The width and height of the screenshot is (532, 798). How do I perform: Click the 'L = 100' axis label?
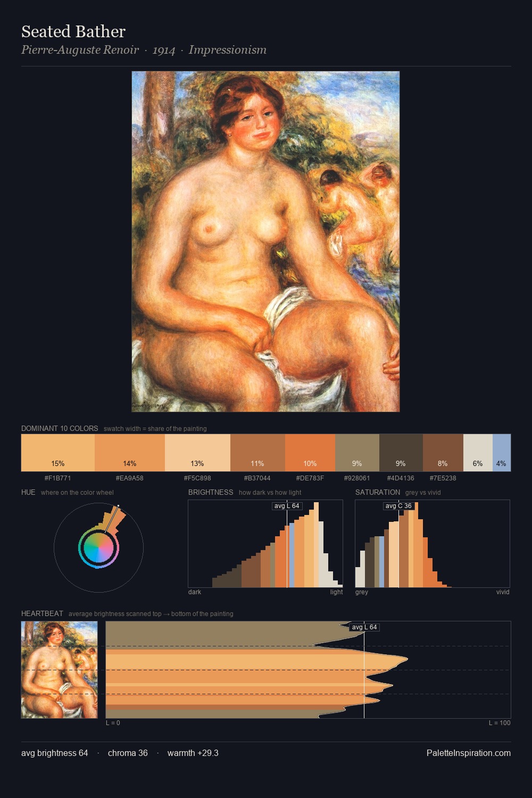[x=500, y=723]
